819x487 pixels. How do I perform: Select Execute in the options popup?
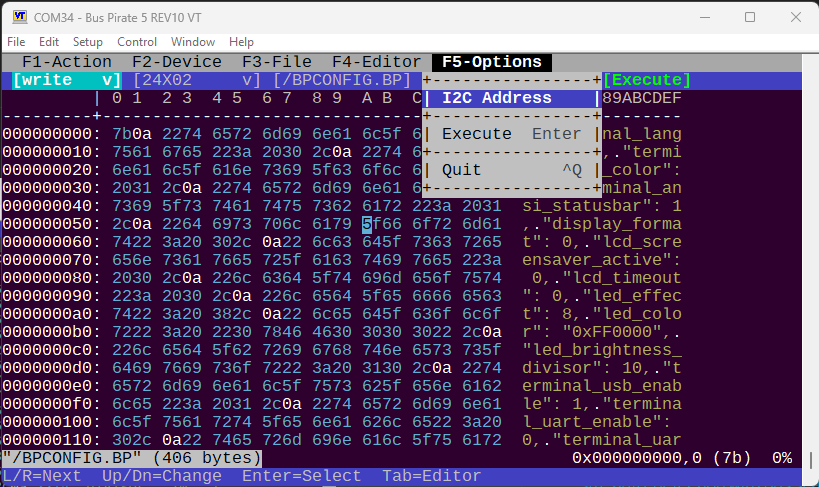[477, 134]
